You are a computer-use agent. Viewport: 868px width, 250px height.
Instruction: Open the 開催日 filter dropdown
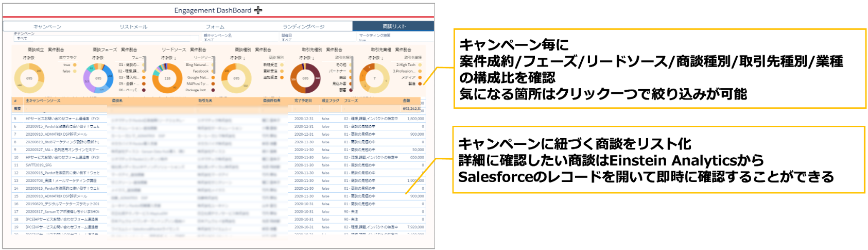317,38
